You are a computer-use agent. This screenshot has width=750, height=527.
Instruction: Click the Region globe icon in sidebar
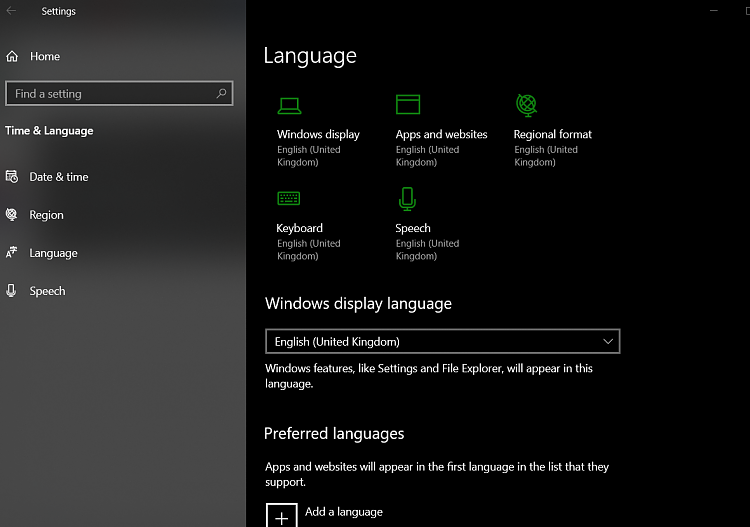click(11, 215)
